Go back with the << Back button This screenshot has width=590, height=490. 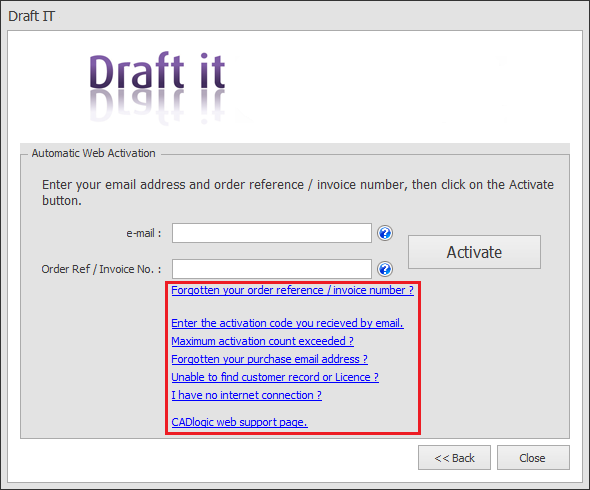(454, 458)
